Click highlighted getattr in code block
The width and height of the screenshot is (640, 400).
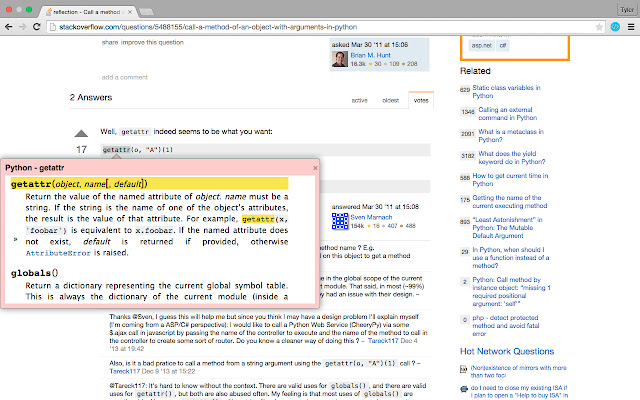coord(116,150)
